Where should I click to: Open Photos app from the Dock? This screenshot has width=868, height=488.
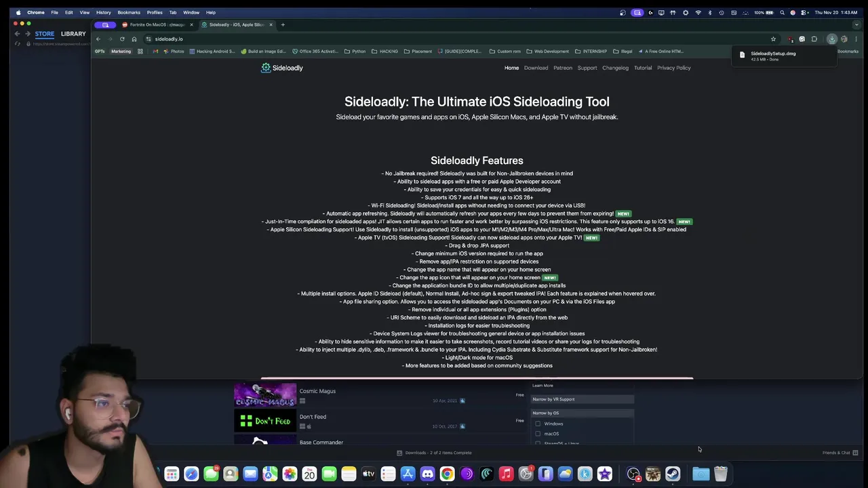(290, 474)
